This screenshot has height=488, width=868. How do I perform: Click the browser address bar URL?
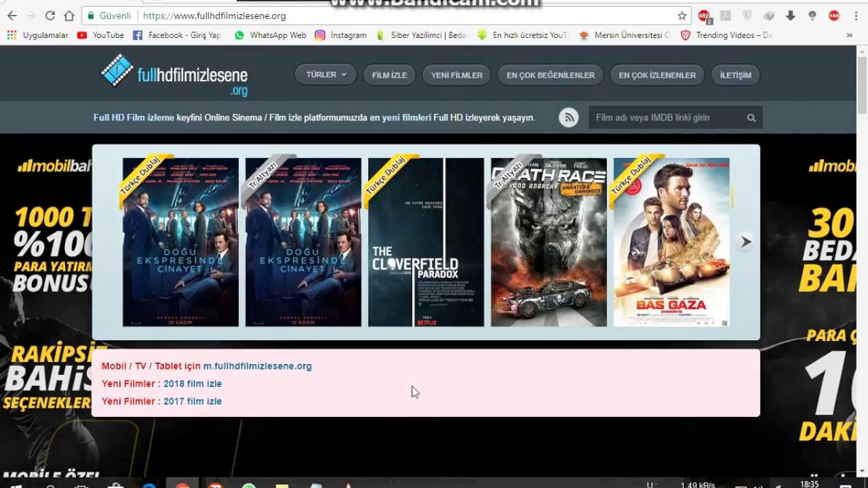[x=214, y=16]
